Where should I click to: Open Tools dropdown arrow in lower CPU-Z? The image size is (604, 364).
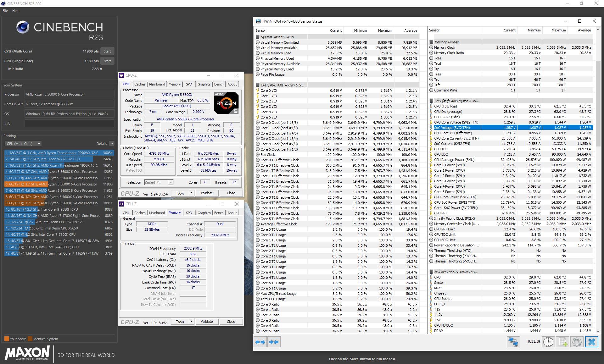tap(191, 322)
